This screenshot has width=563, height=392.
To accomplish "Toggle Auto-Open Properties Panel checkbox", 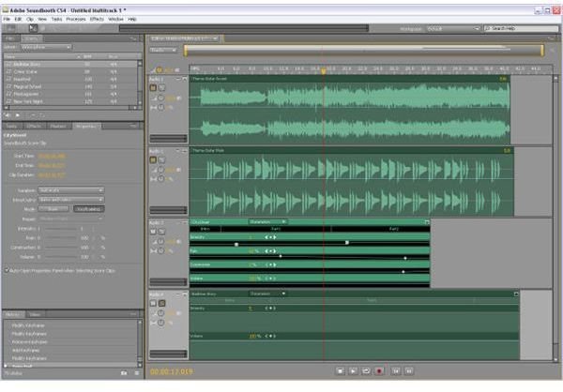I will (x=7, y=270).
